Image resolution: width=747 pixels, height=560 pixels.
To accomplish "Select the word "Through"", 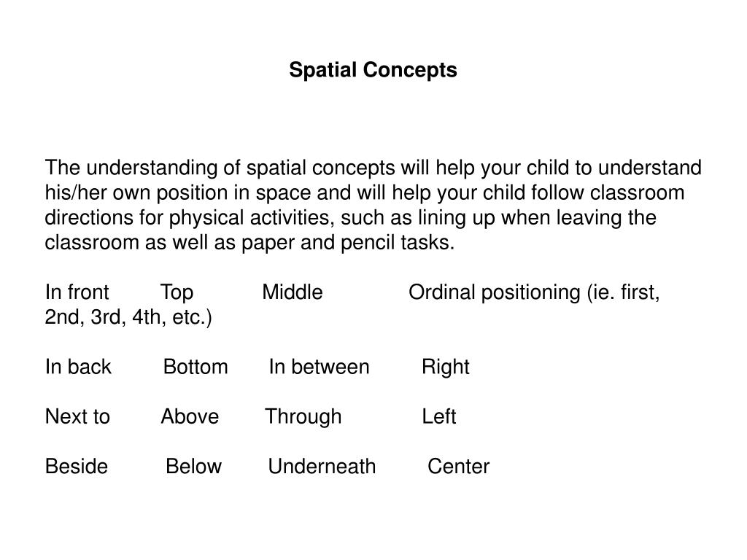I will 303,417.
